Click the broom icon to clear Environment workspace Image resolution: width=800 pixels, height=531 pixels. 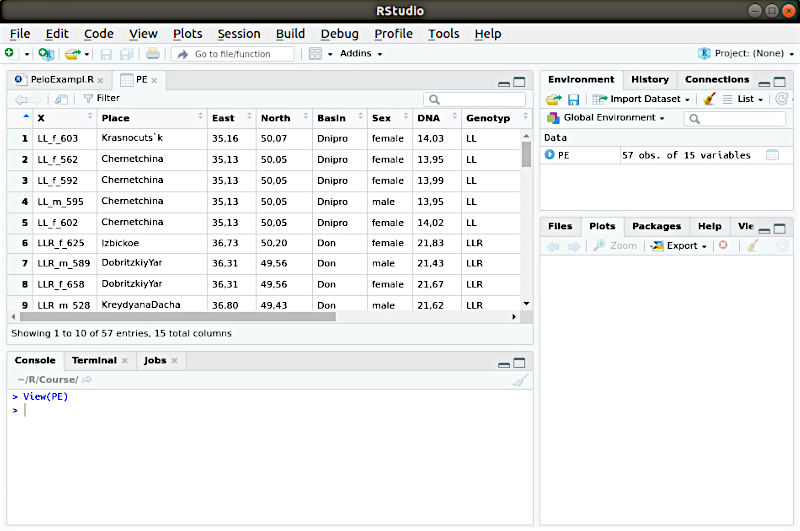point(709,99)
